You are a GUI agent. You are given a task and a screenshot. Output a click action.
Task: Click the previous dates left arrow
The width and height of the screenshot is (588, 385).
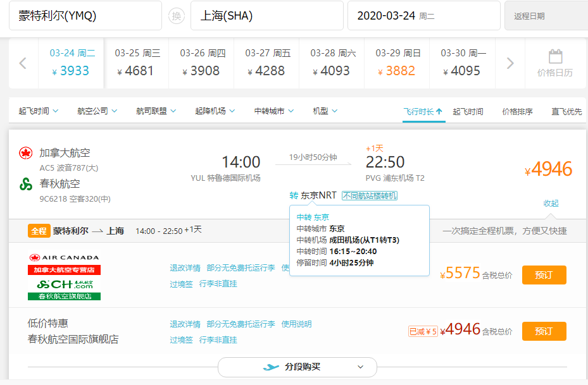click(x=23, y=63)
